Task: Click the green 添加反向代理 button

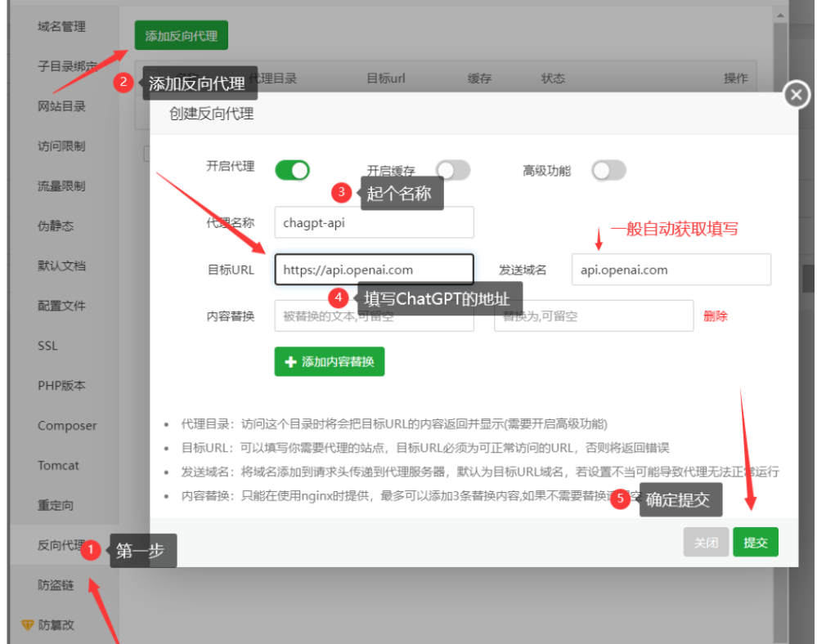Action: pos(181,36)
